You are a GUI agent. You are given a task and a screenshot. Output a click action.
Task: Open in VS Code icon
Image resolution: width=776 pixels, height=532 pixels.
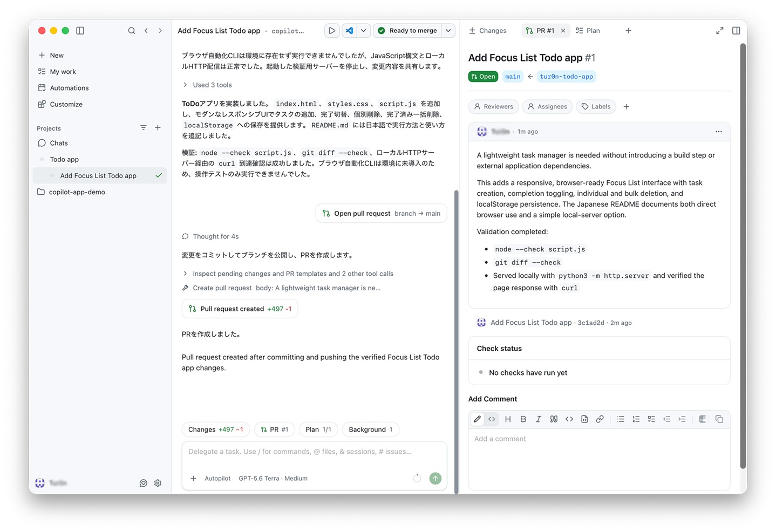(x=350, y=31)
